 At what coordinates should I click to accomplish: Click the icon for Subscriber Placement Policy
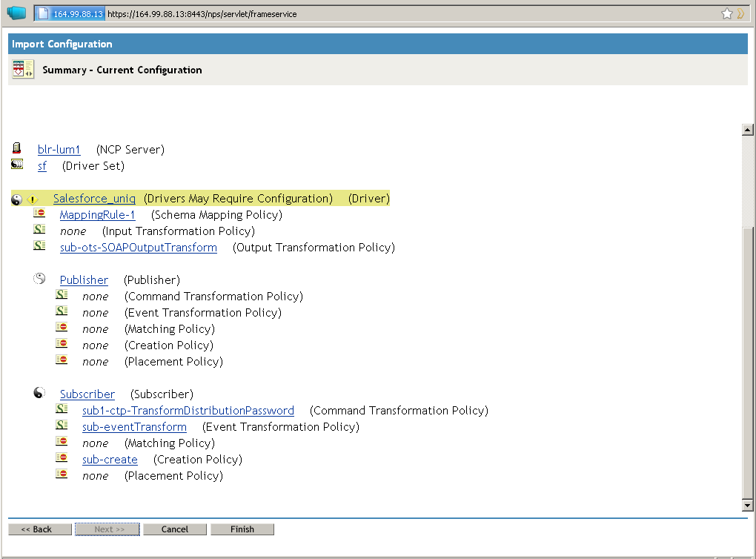tap(62, 474)
